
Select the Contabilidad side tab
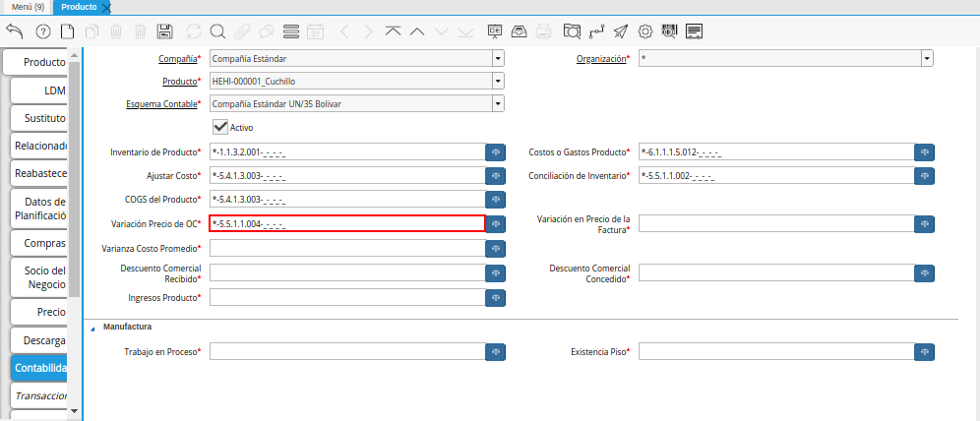click(x=38, y=368)
